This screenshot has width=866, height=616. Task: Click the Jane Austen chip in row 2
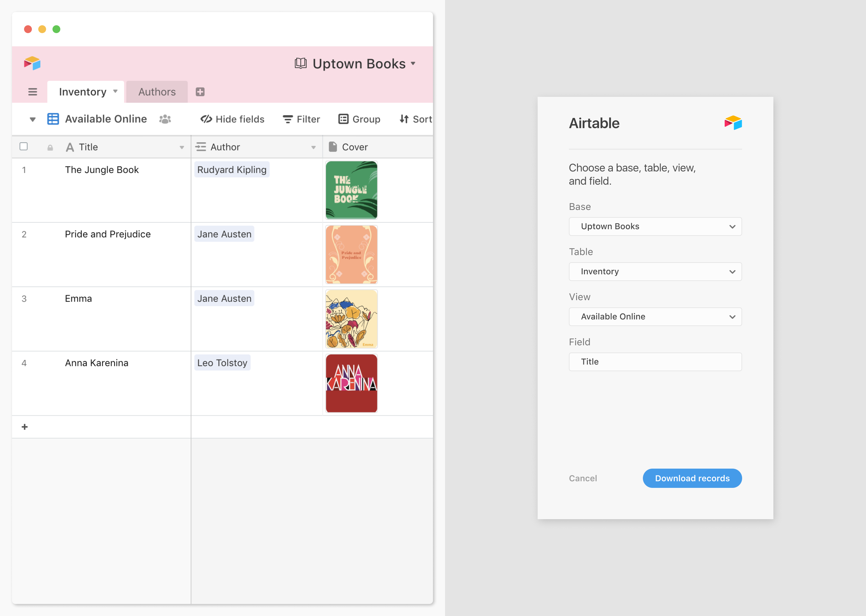coord(224,234)
